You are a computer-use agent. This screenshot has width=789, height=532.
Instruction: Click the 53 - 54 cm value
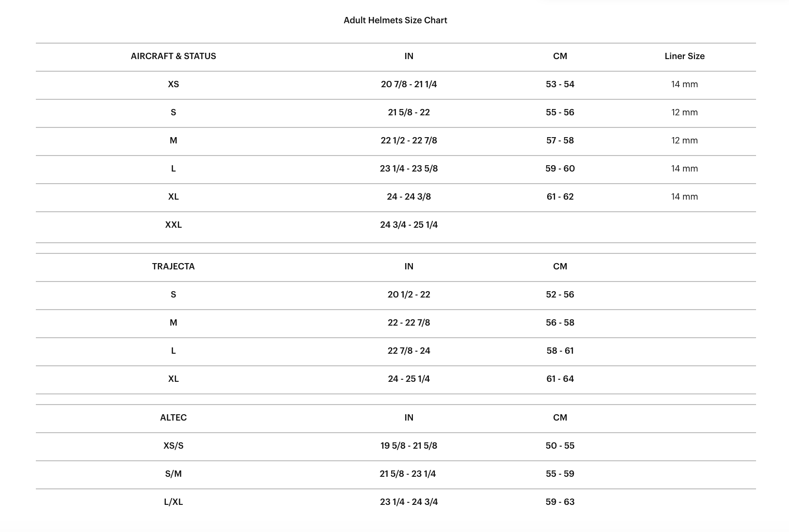(x=560, y=84)
